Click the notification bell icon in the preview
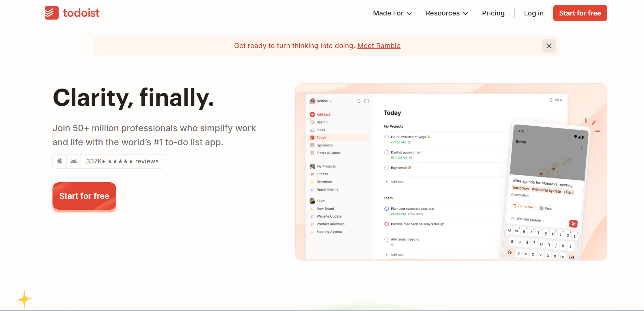Viewport: 644px width, 311px height. (359, 101)
